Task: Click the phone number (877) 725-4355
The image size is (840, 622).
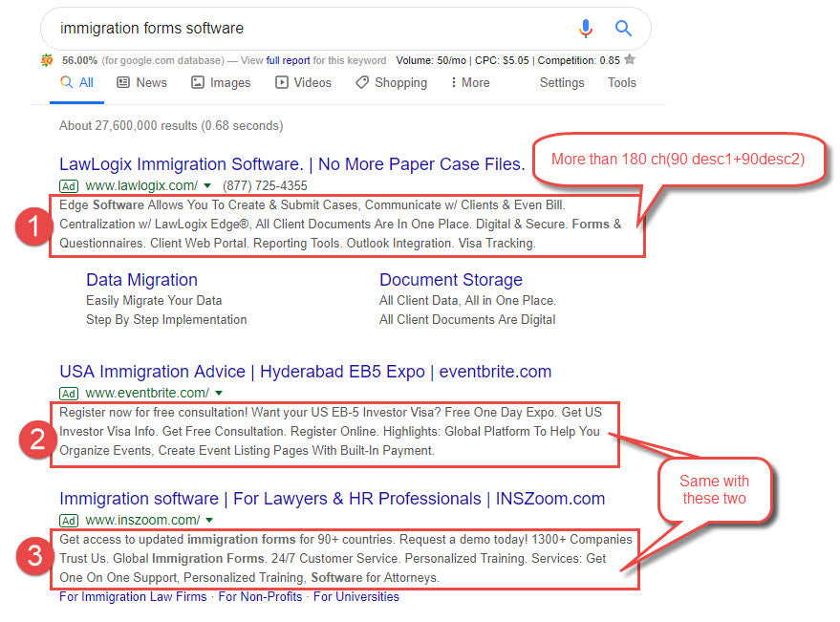Action: [x=265, y=186]
